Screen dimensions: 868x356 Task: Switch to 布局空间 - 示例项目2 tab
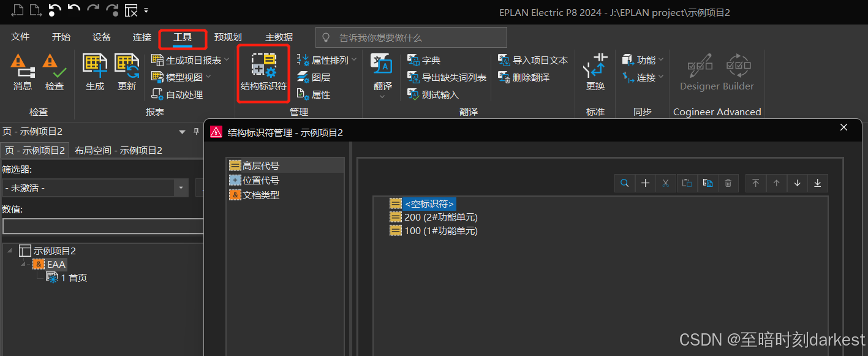pos(118,150)
